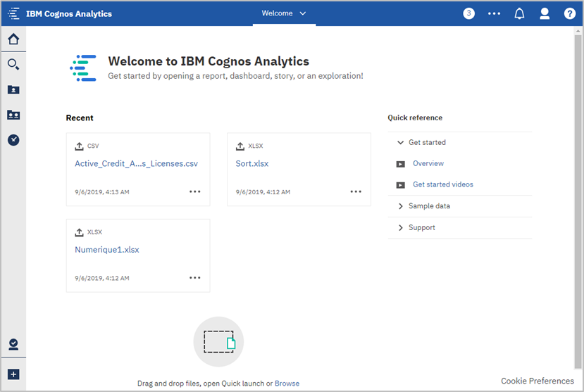Viewport: 584px width, 392px height.
Task: Click the Help question mark icon
Action: coord(569,13)
